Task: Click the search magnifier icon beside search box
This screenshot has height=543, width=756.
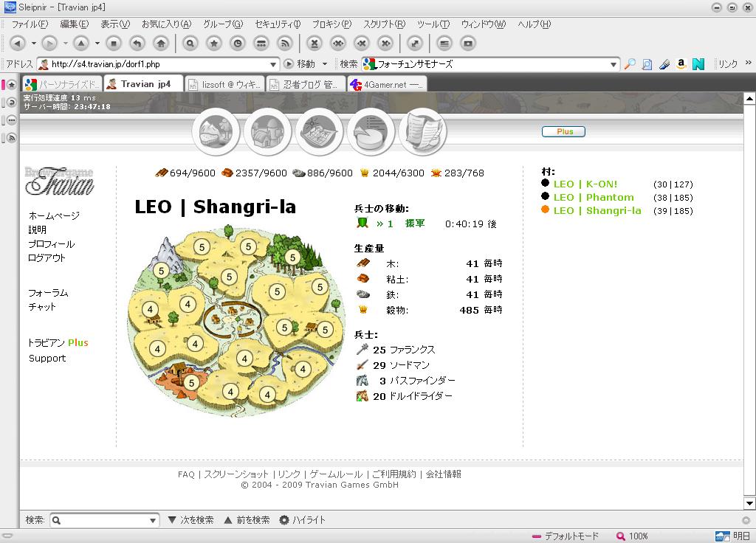Action: pyautogui.click(x=630, y=63)
